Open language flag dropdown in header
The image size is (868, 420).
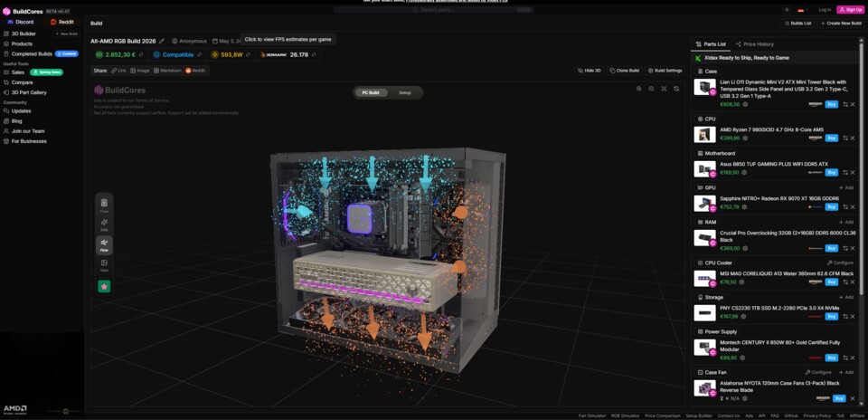coord(803,10)
